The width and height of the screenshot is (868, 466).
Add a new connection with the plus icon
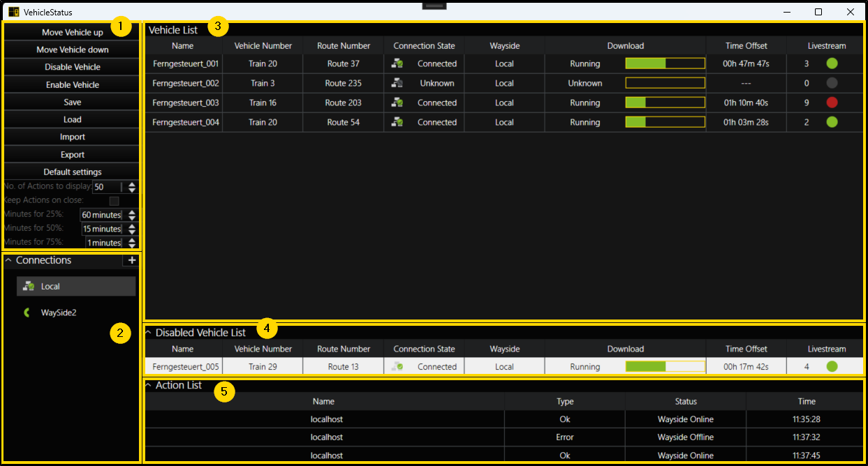(x=131, y=260)
